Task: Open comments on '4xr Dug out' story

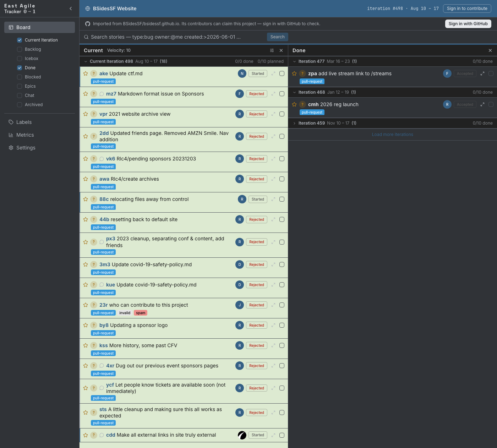Action: tap(102, 366)
